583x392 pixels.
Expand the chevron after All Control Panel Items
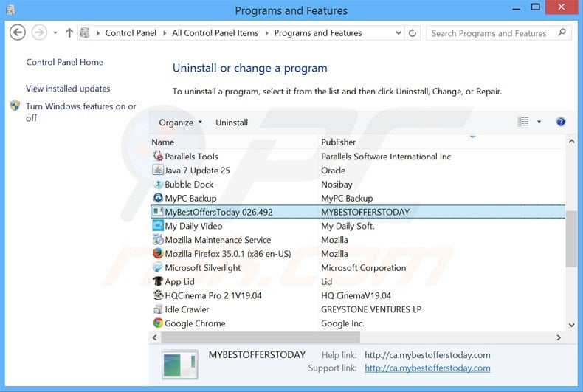click(x=266, y=33)
